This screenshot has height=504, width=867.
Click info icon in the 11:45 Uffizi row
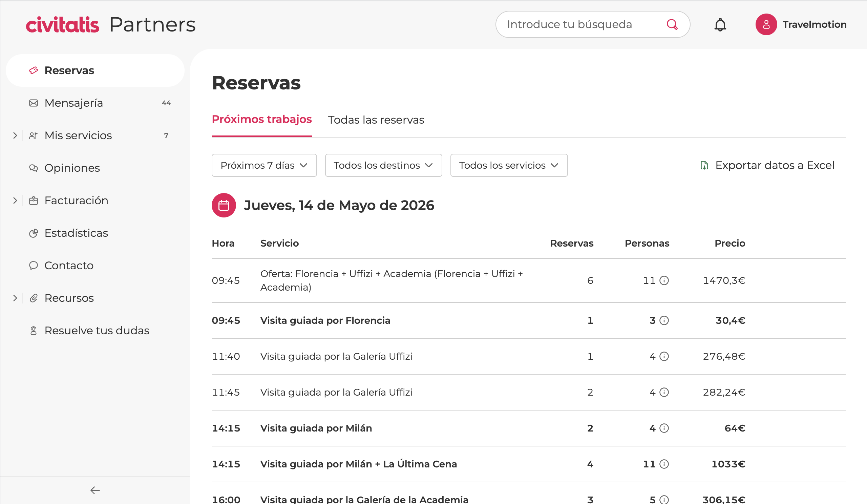coord(664,392)
